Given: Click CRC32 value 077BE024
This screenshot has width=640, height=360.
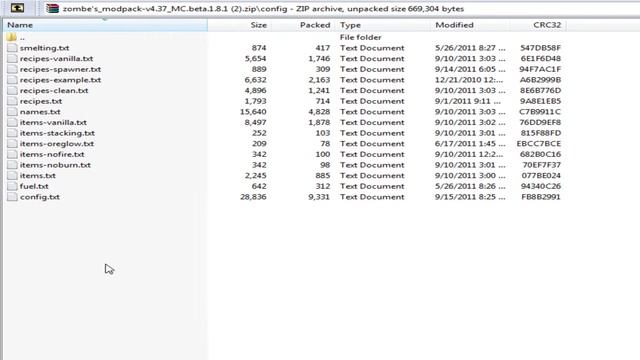Looking at the screenshot, I should coord(541,175).
